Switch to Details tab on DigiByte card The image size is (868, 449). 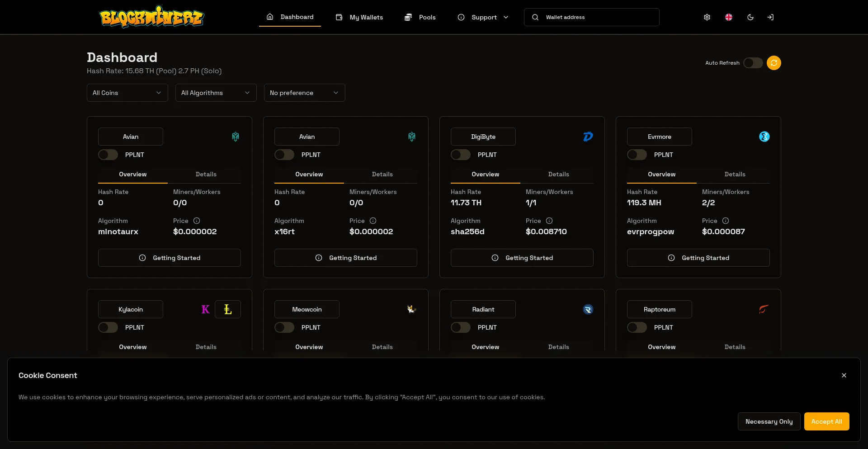tap(559, 174)
